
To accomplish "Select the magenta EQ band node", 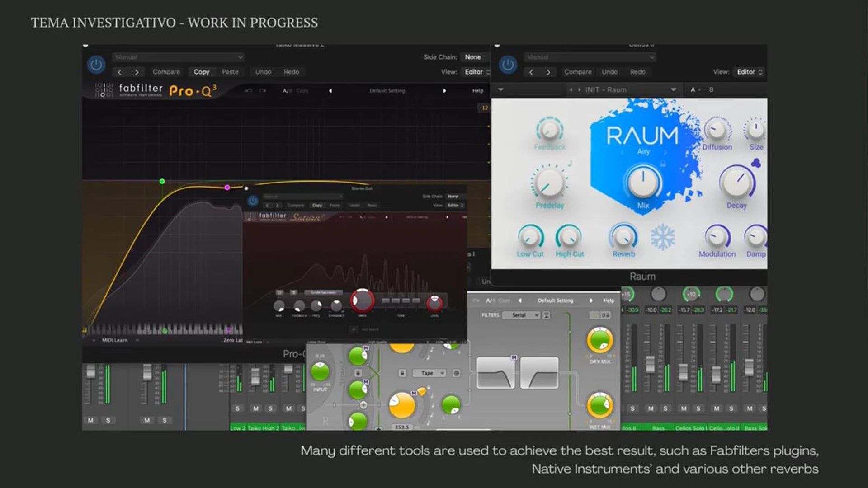I will point(227,187).
